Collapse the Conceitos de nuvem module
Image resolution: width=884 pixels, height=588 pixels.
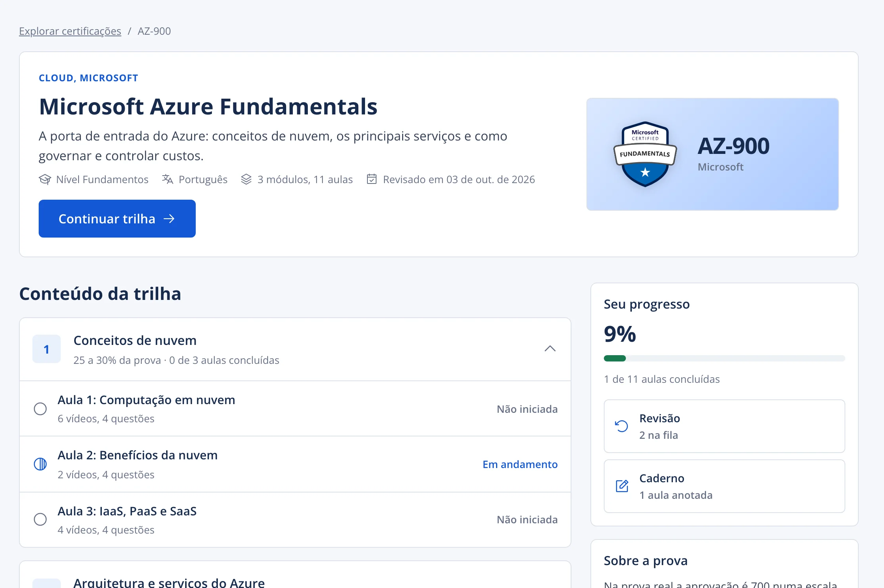(x=550, y=349)
